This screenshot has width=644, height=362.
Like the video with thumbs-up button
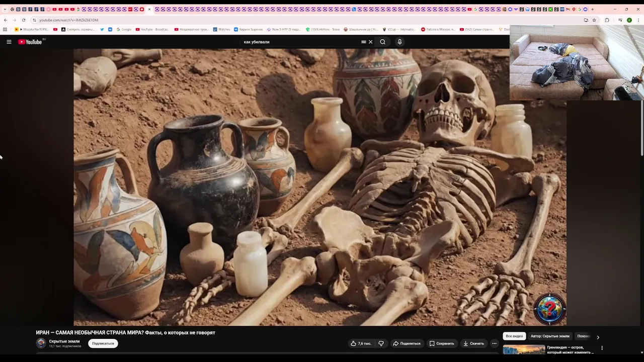coord(361,343)
